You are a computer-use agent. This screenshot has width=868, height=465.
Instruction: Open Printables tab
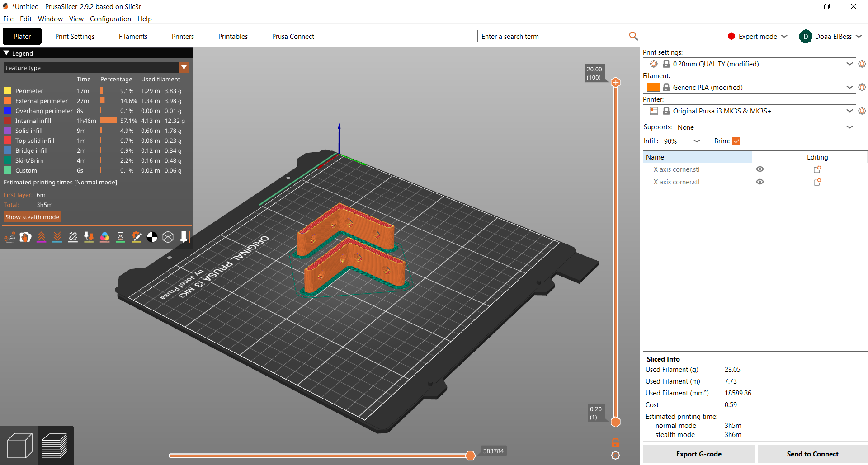[x=233, y=37]
